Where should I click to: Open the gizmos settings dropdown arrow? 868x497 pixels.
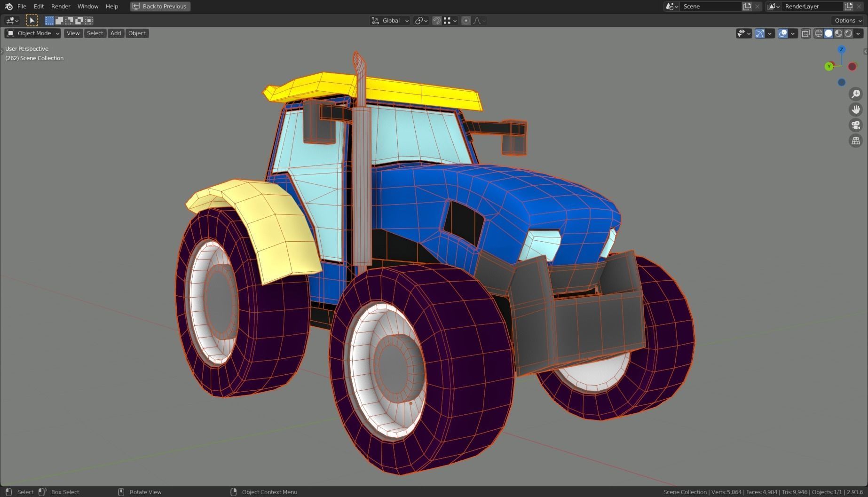(x=770, y=33)
